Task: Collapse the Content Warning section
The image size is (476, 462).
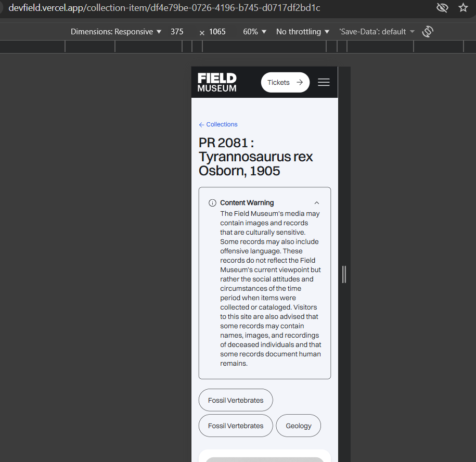Action: (317, 203)
